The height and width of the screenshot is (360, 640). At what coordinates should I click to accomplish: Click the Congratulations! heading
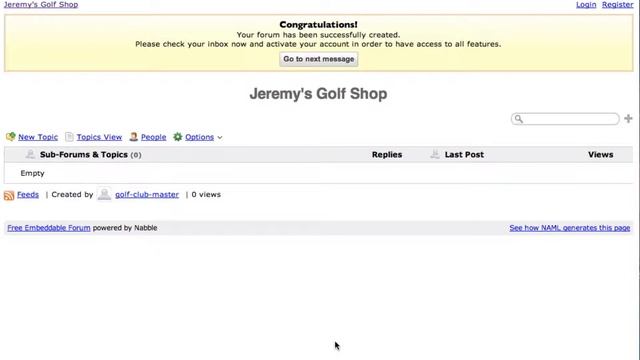click(x=318, y=25)
